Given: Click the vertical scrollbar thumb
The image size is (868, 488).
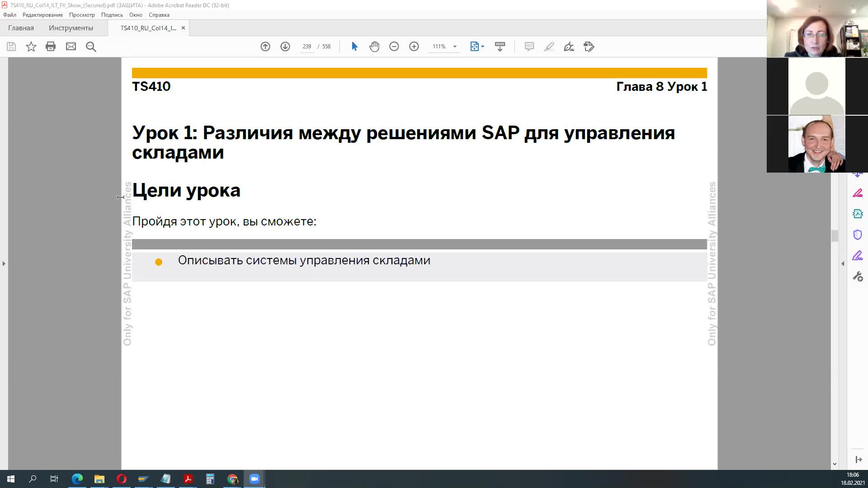Looking at the screenshot, I should [x=835, y=235].
